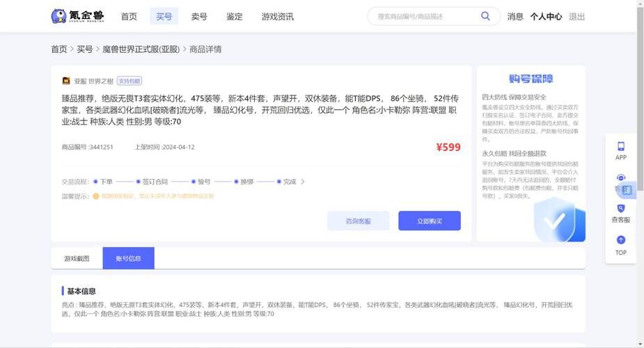
Task: Select the 买号 nav menu item
Action: [x=164, y=17]
